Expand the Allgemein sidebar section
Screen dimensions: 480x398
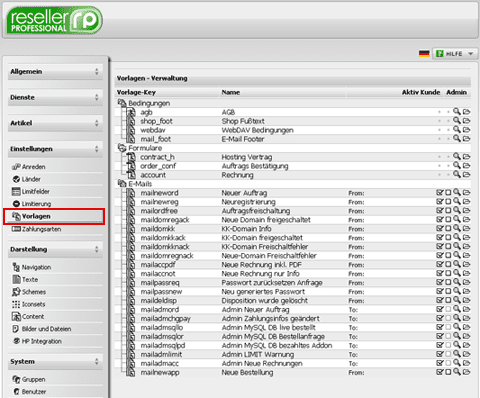[x=55, y=72]
